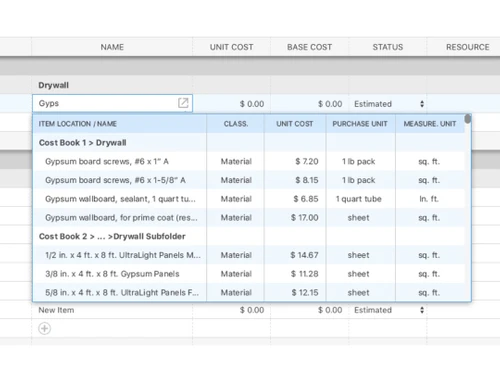The width and height of the screenshot is (500, 375).
Task: Click 'sheet' in the $ 12.15 row
Action: click(358, 292)
